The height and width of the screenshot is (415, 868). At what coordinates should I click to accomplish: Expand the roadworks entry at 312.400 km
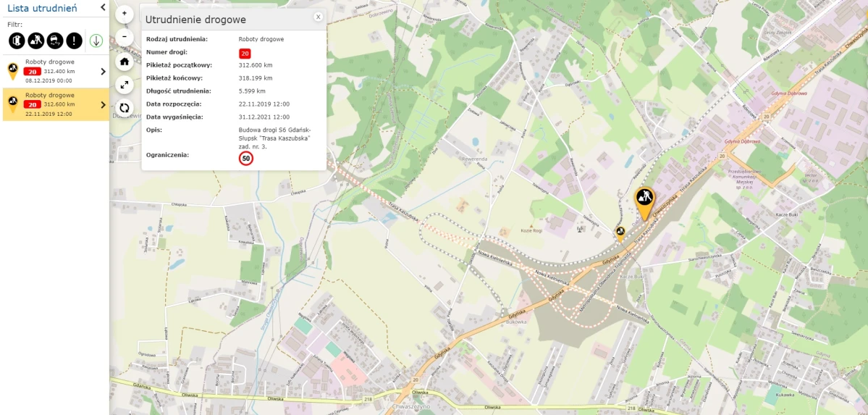coord(103,72)
